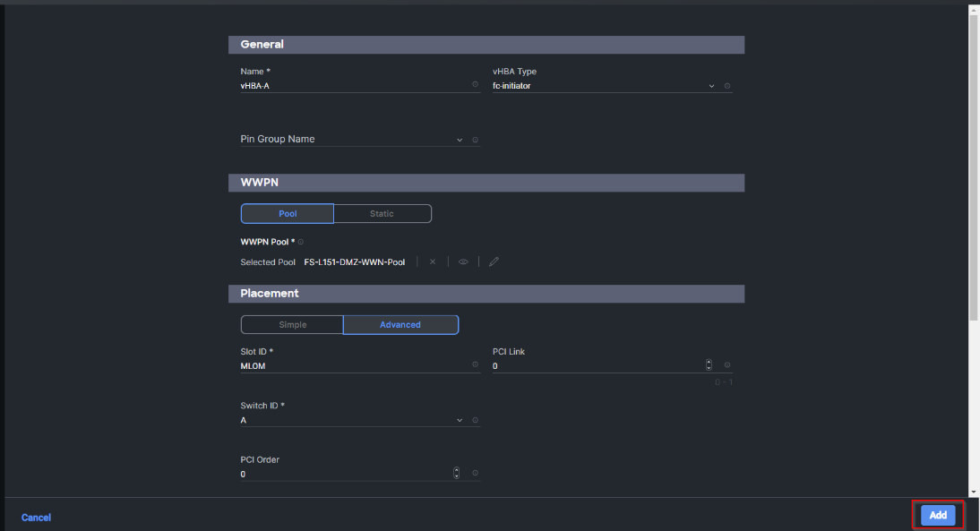Show info for Slot ID field
Viewport: 980px width, 531px height.
click(x=475, y=364)
